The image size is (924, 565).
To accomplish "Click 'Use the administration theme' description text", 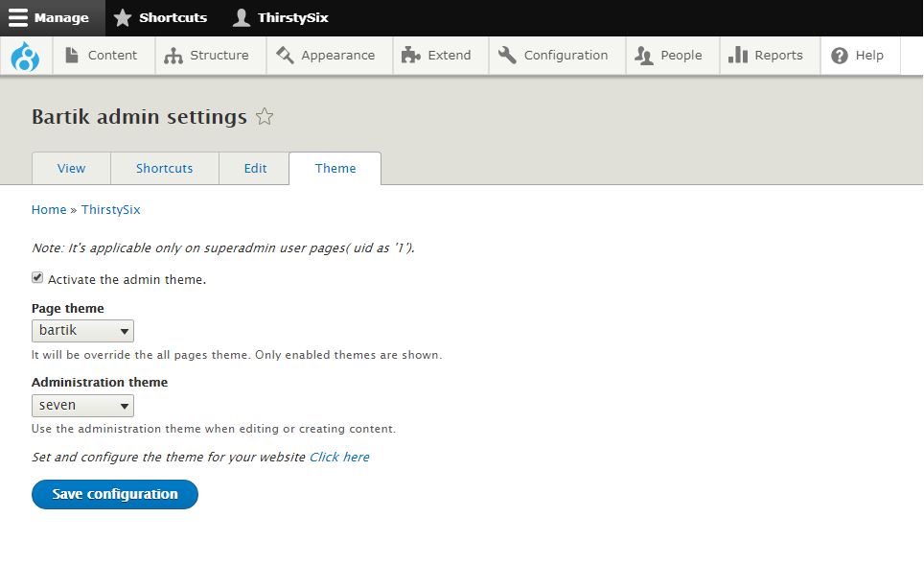I will 214,429.
